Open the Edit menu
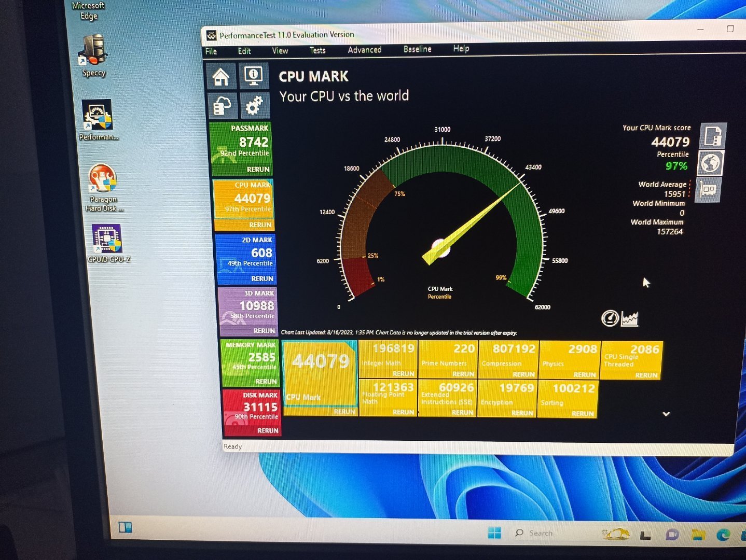 coord(244,51)
